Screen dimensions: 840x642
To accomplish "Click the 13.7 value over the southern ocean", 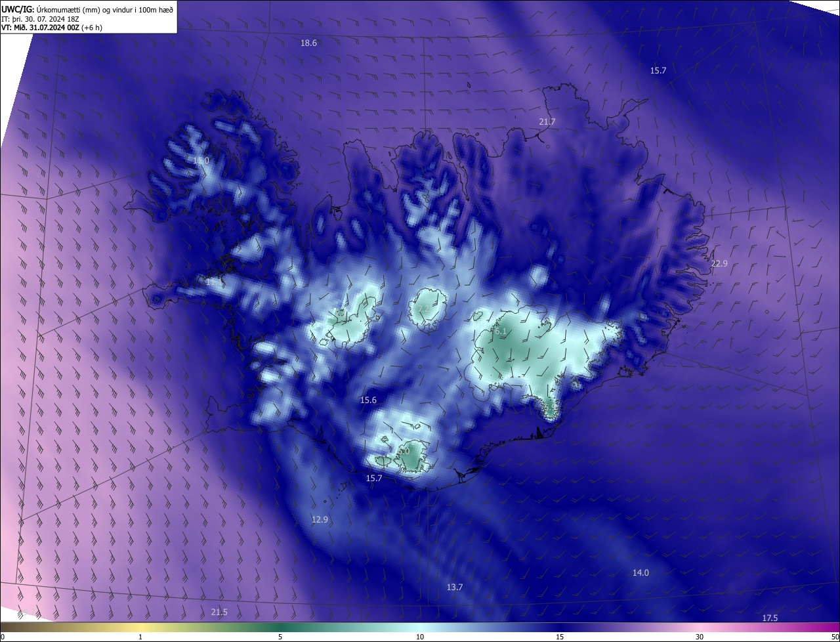I will pos(454,588).
